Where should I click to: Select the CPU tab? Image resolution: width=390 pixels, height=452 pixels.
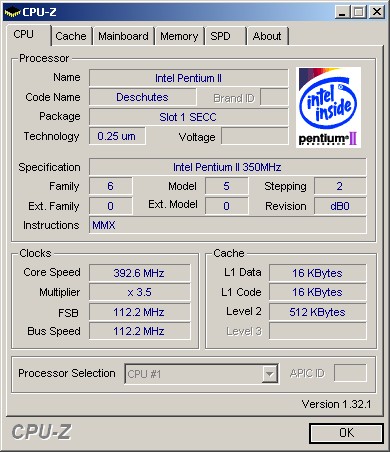click(x=28, y=35)
